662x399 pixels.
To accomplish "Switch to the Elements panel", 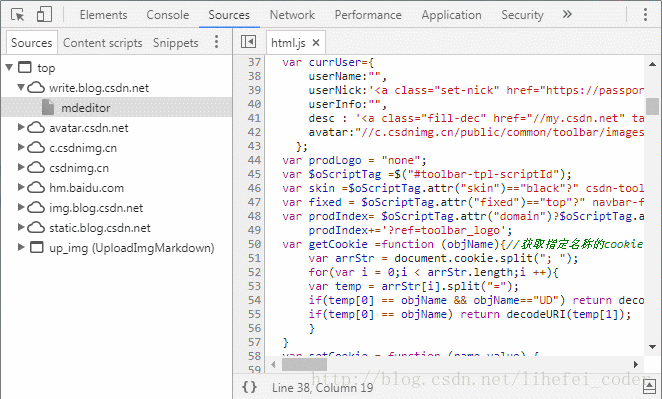I will pyautogui.click(x=103, y=15).
